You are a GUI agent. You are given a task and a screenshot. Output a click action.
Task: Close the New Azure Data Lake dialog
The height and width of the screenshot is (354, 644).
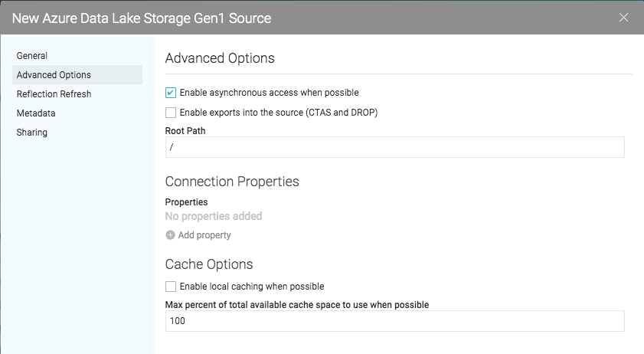(x=623, y=18)
